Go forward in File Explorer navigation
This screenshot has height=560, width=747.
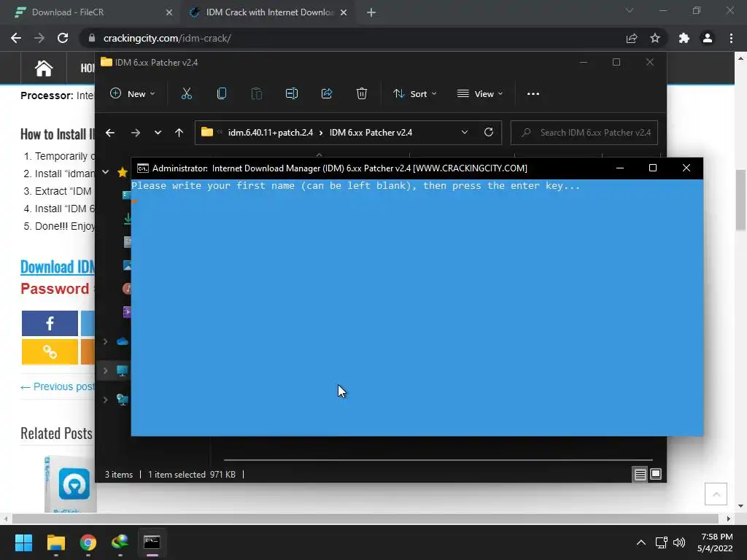136,133
